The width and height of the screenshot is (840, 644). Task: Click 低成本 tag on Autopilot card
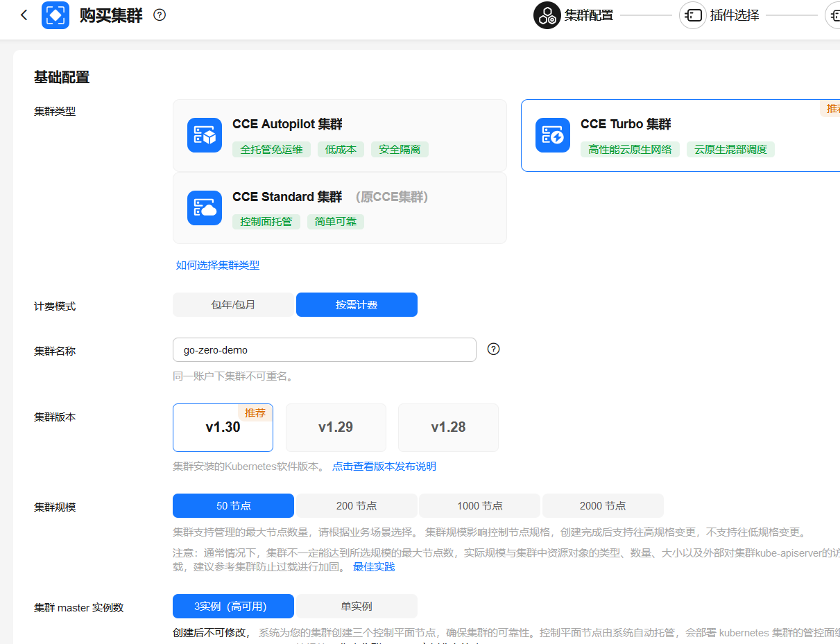click(341, 149)
